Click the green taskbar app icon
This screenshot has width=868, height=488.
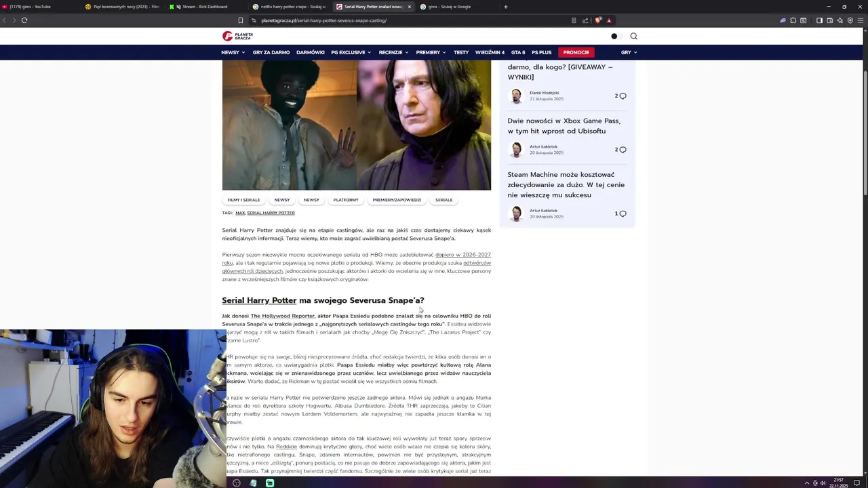[270, 483]
